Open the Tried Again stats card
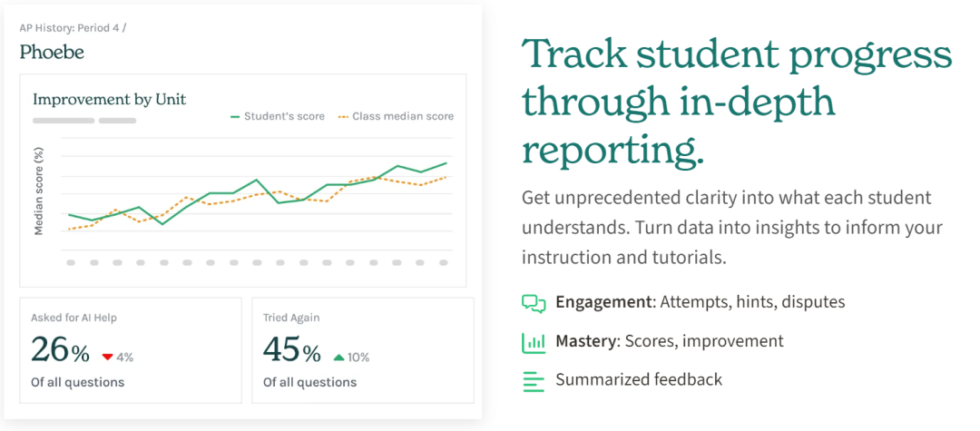 pyautogui.click(x=362, y=350)
